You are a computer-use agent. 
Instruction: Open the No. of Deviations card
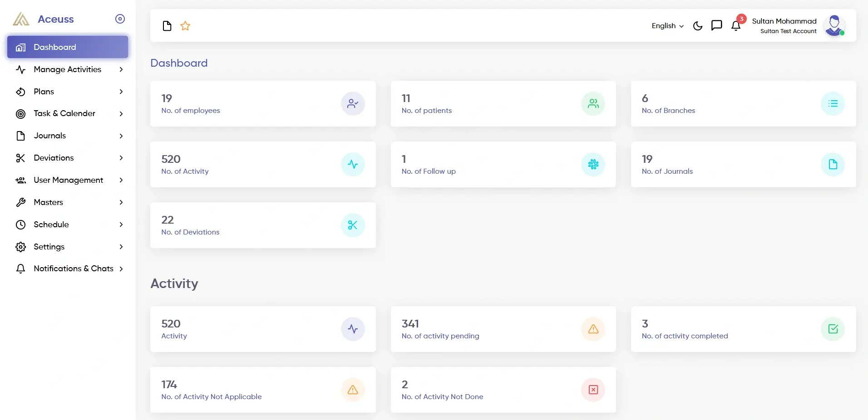click(262, 225)
